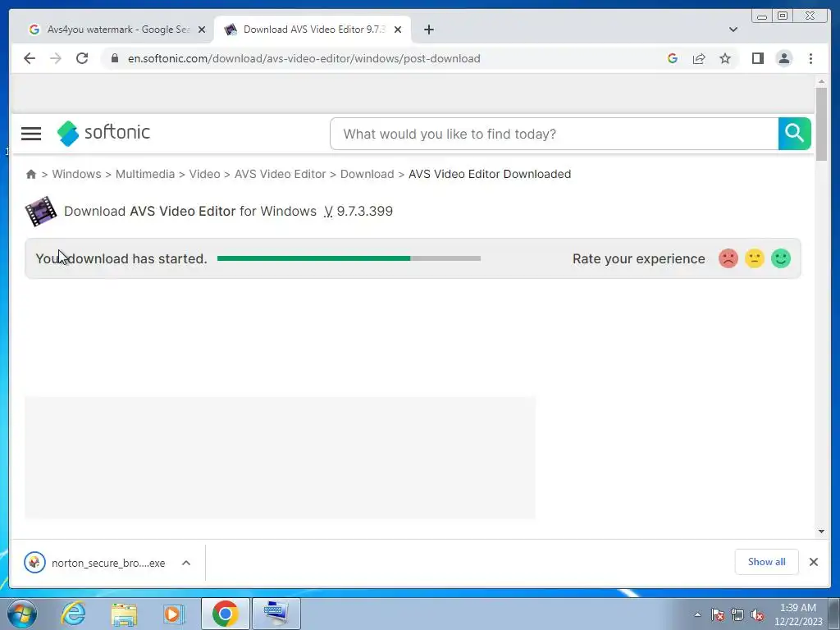Open Windows breadcrumb link

[x=76, y=174]
